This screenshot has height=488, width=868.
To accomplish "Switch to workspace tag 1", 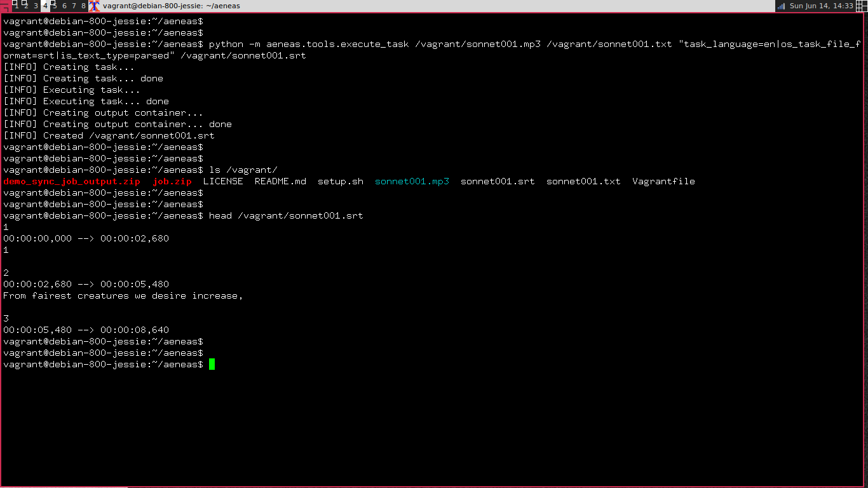I will 15,6.
